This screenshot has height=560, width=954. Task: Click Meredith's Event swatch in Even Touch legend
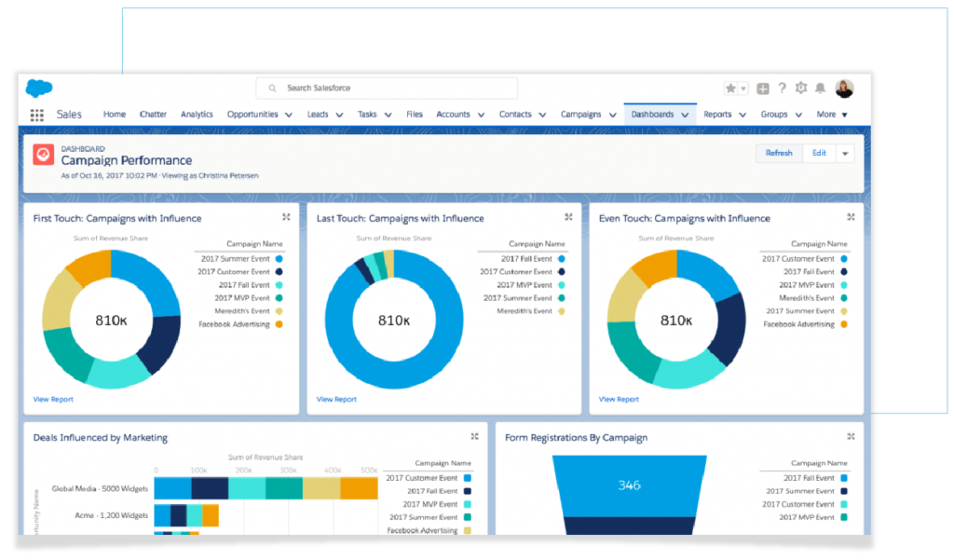[844, 298]
